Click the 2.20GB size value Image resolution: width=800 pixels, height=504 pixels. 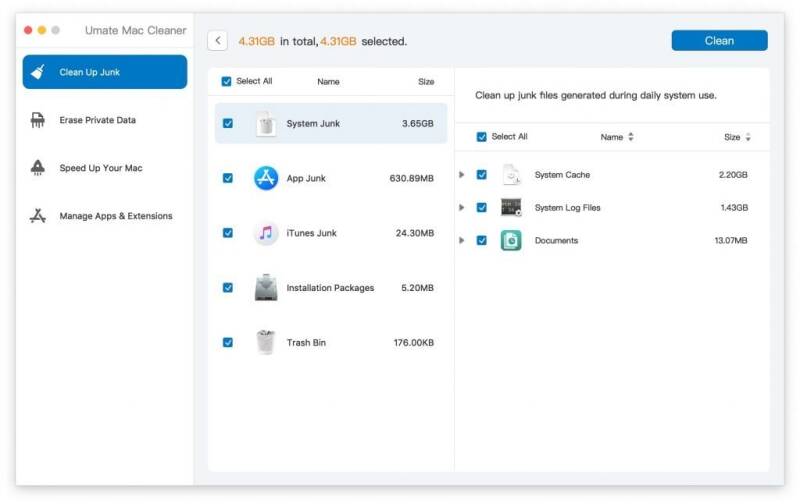click(733, 175)
